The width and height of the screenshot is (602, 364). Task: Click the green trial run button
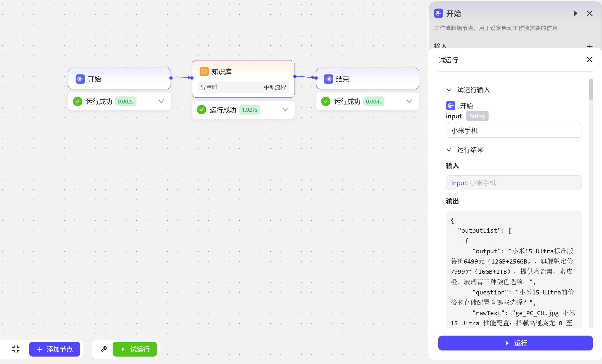click(x=135, y=349)
